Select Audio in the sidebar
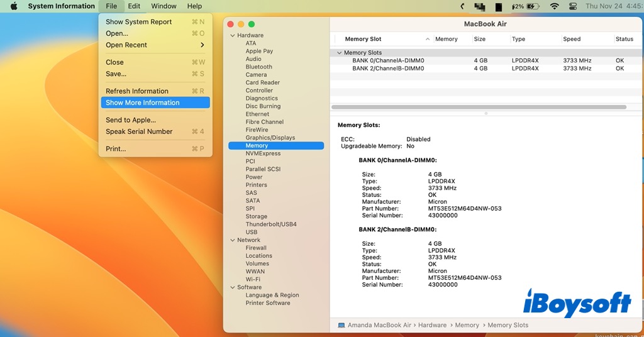This screenshot has width=644, height=337. 253,58
